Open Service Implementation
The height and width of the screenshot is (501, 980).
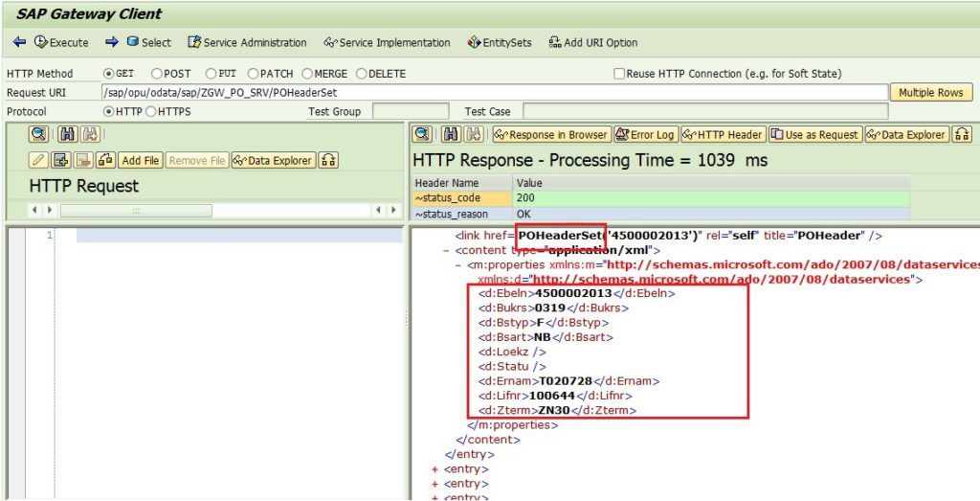[387, 42]
